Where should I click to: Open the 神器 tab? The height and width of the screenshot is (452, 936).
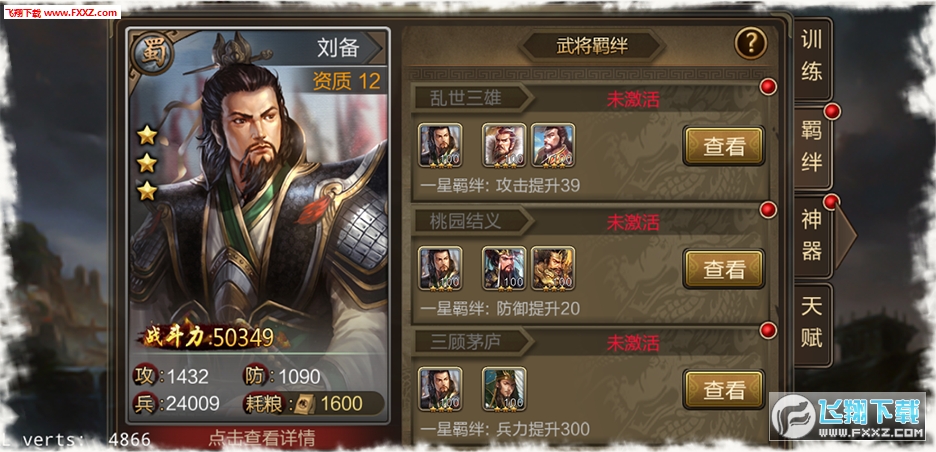pos(812,236)
